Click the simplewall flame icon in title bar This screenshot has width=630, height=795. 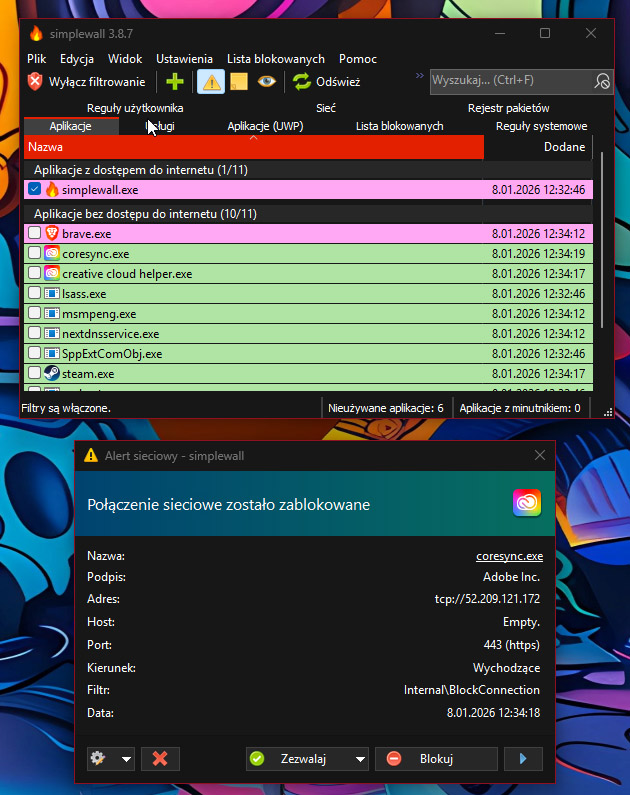click(36, 33)
